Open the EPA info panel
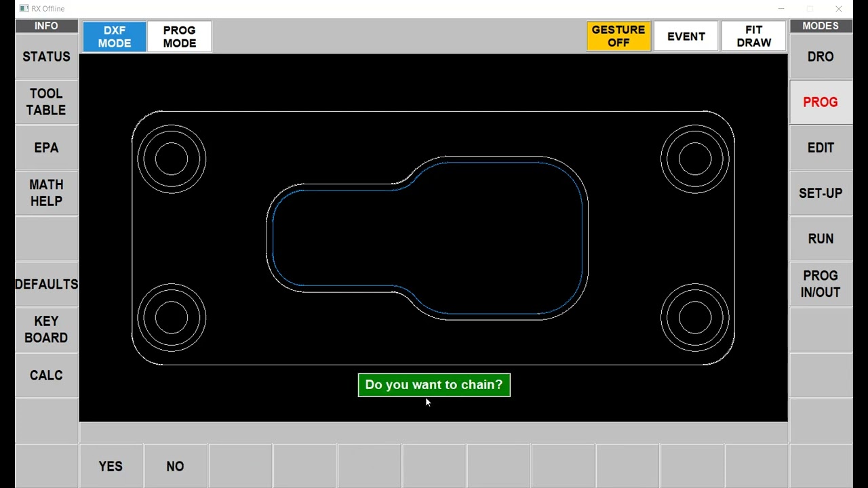This screenshot has height=488, width=868. click(x=46, y=147)
